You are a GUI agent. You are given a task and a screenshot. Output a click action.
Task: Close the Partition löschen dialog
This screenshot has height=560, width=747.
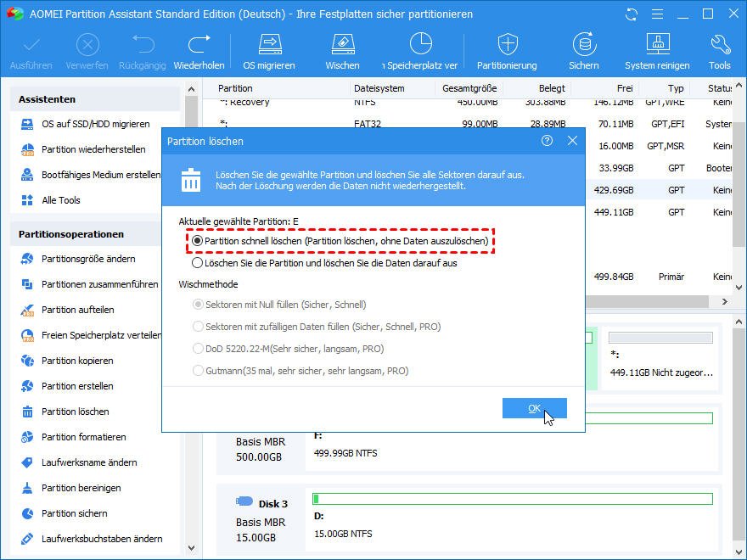572,141
